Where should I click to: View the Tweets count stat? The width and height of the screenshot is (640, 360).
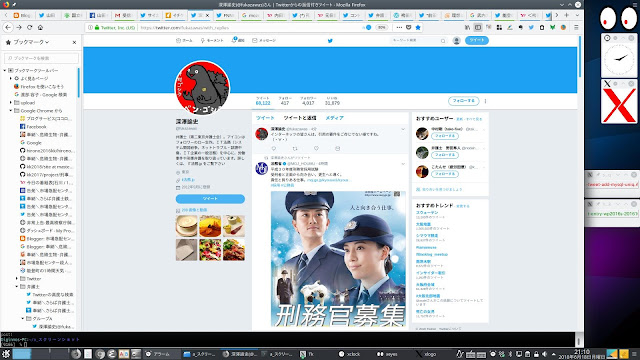coord(263,101)
